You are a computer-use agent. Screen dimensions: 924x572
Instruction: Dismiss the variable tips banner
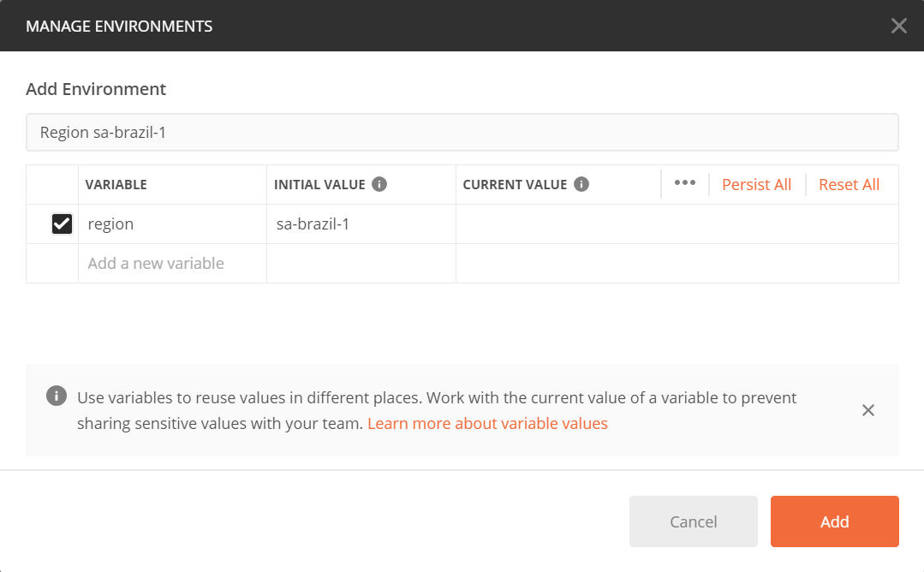pyautogui.click(x=868, y=410)
